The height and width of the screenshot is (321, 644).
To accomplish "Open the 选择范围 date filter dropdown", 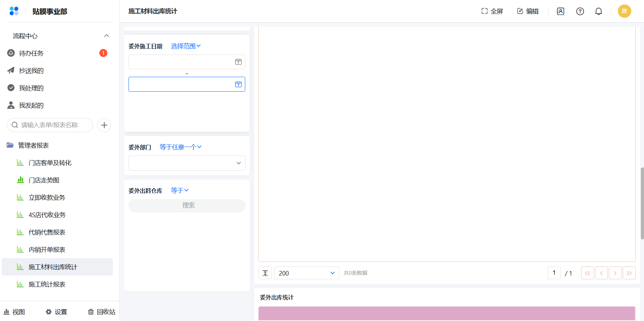I will click(x=186, y=46).
